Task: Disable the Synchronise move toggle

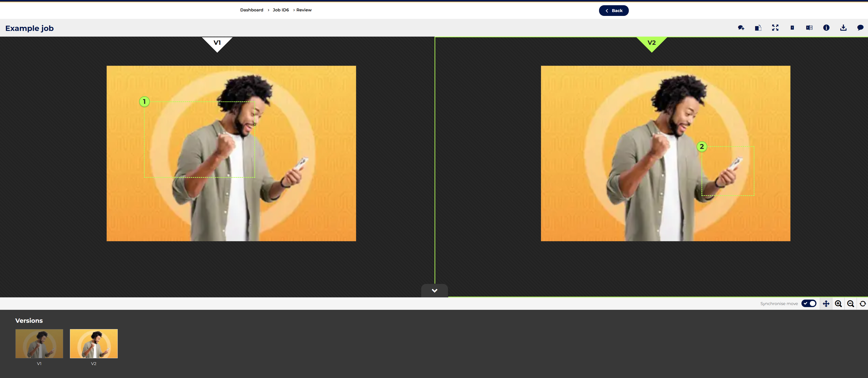Action: point(808,303)
